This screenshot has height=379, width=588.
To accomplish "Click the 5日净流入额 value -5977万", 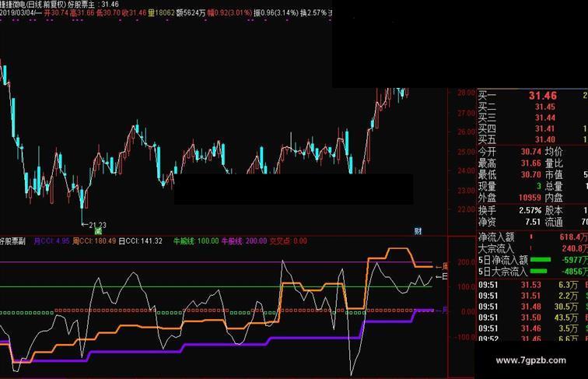I will pos(575,260).
